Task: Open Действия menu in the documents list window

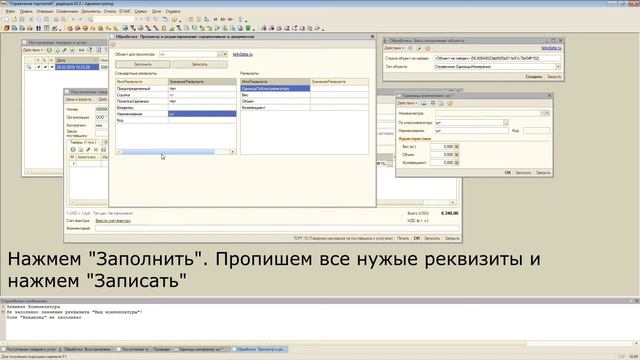Action: tap(33, 50)
